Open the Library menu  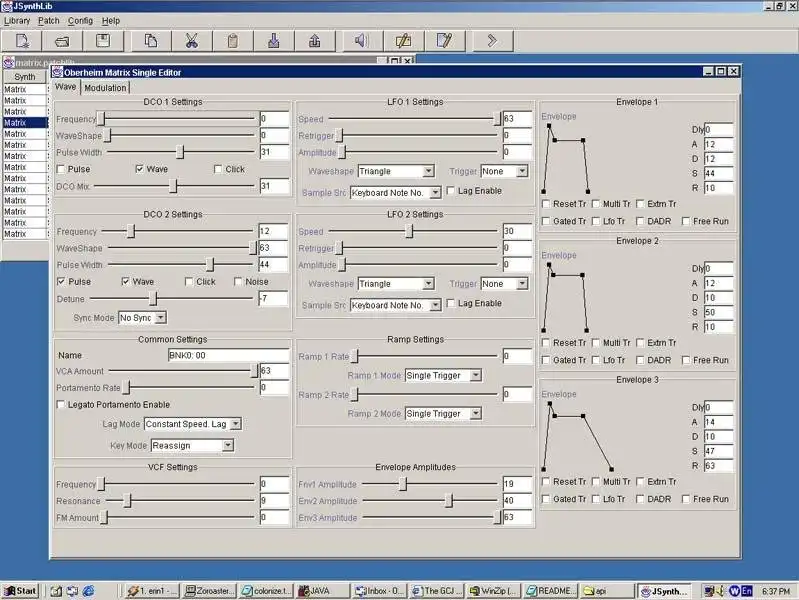17,21
